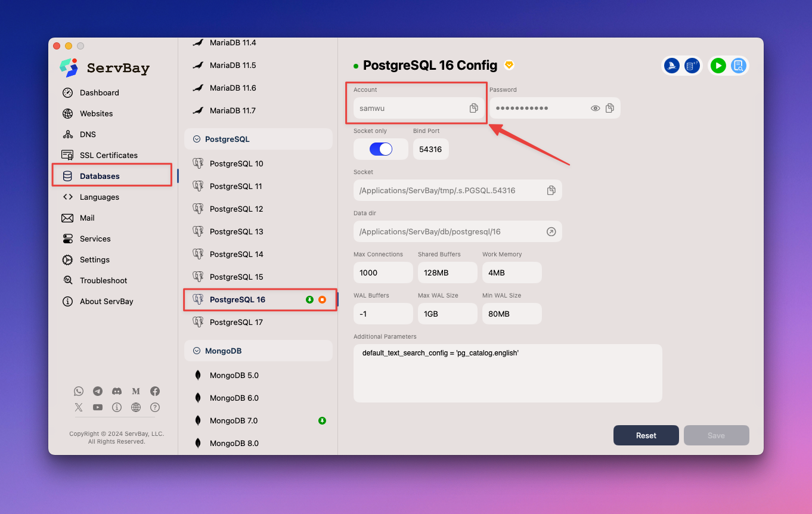Click the yellow badge beside PostgreSQL 16 Config
The height and width of the screenshot is (514, 812).
[509, 65]
